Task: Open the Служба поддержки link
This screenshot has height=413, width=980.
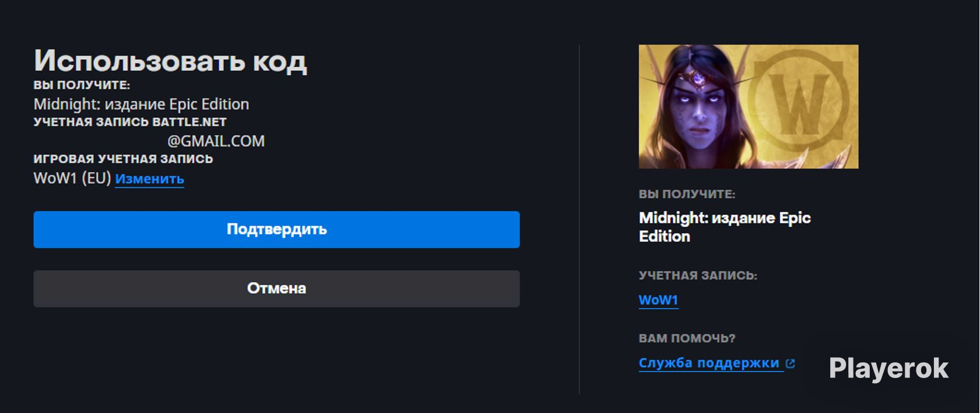Action: click(x=709, y=363)
